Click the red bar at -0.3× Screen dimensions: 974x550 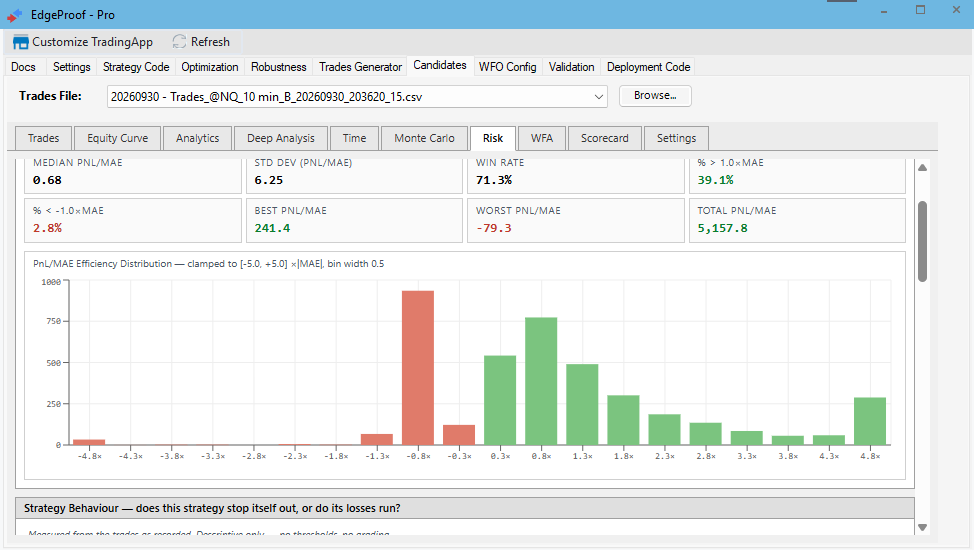click(459, 435)
